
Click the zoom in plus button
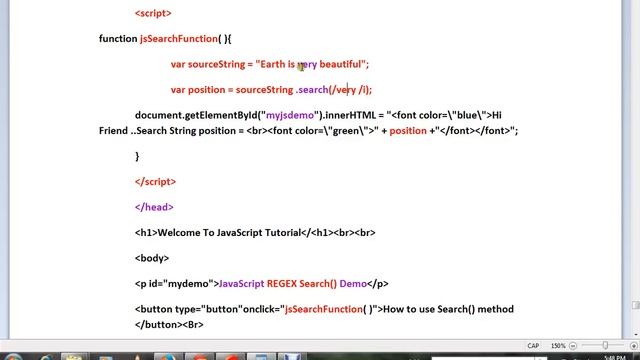coord(633,346)
